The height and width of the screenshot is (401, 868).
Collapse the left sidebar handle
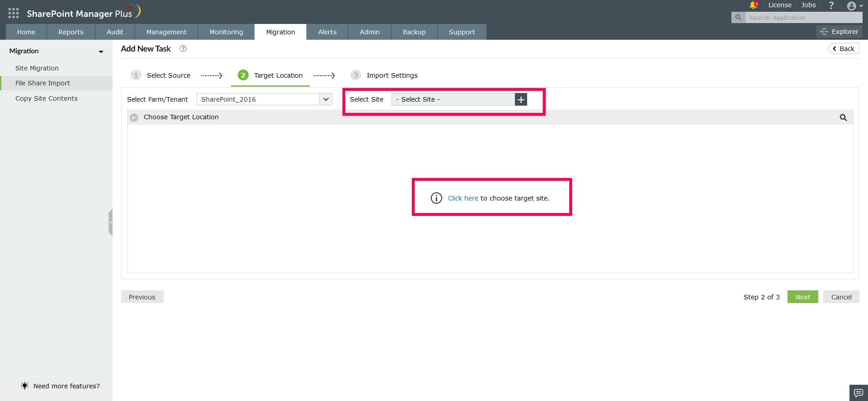pos(110,222)
